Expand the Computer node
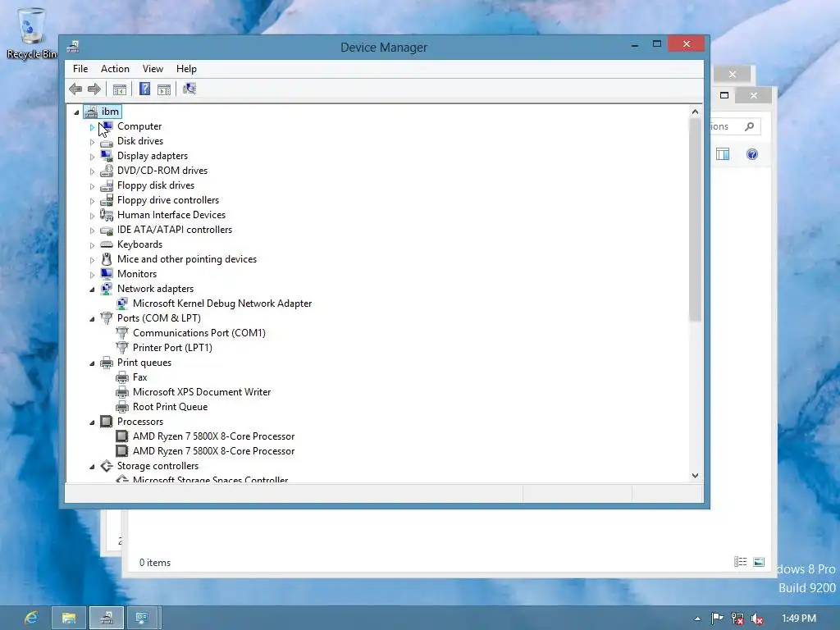Viewport: 840px width, 630px height. click(x=92, y=127)
